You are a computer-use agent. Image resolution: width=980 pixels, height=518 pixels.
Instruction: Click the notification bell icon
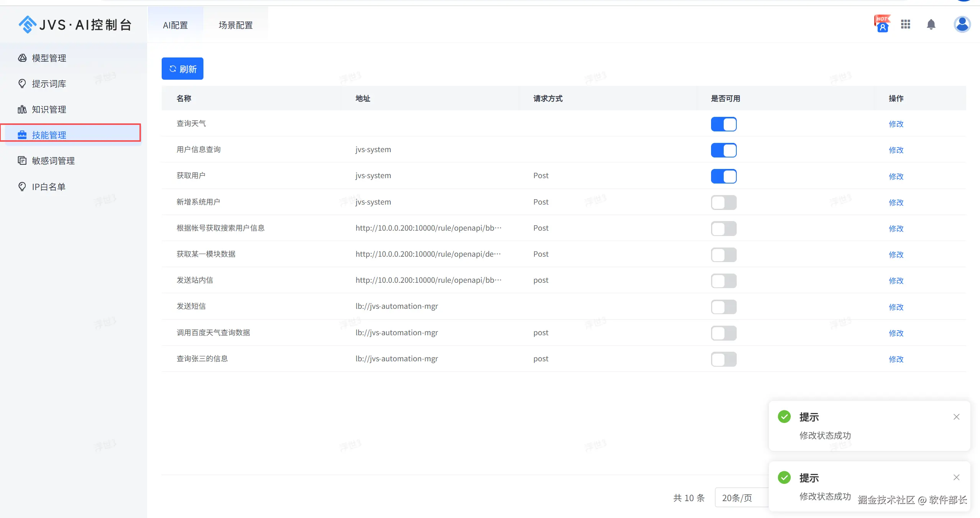click(x=931, y=25)
